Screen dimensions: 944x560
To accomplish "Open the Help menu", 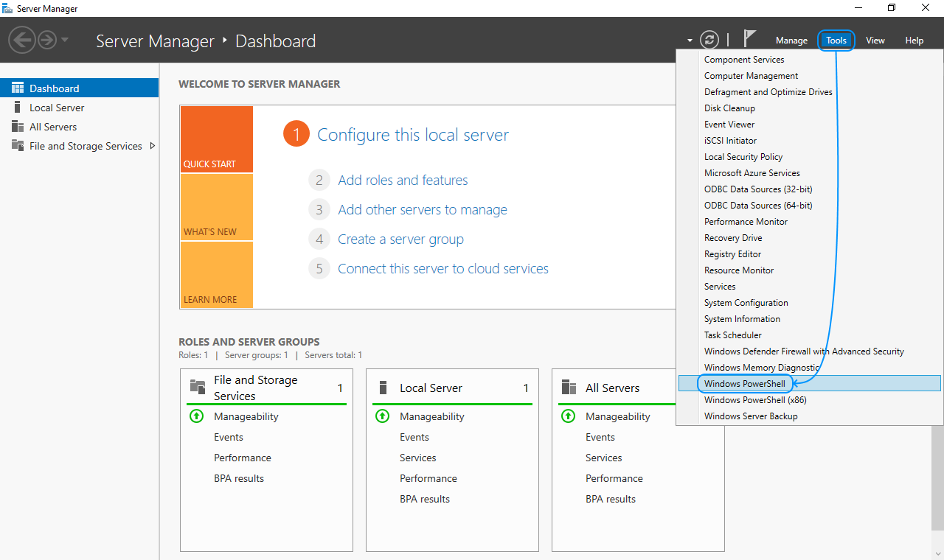I will [914, 41].
